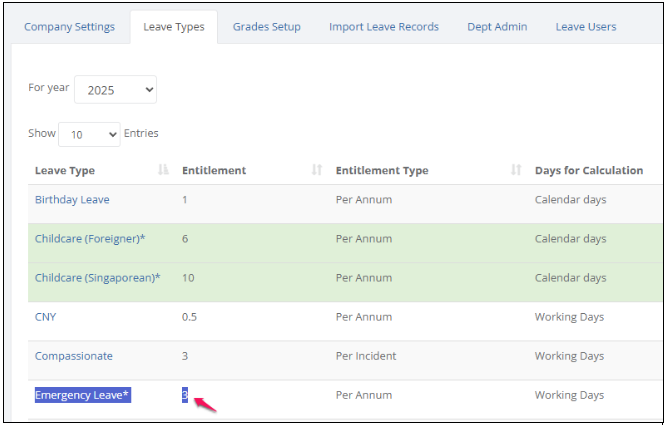This screenshot has width=667, height=425.
Task: Click the highlighted Emergency Leave entitlement value
Action: (185, 395)
